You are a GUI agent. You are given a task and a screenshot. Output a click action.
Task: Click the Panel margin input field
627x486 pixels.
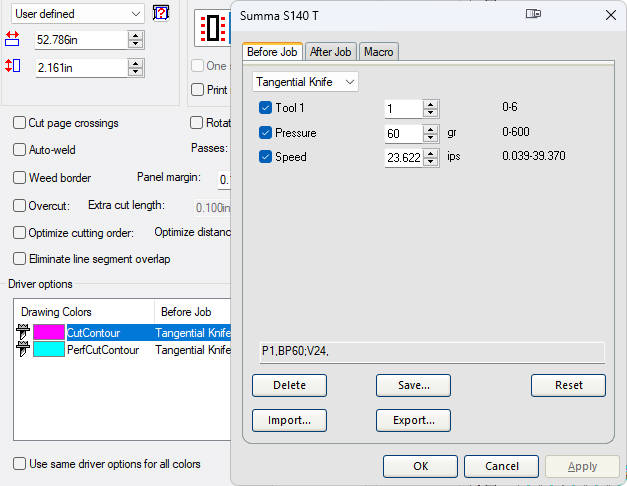(224, 179)
